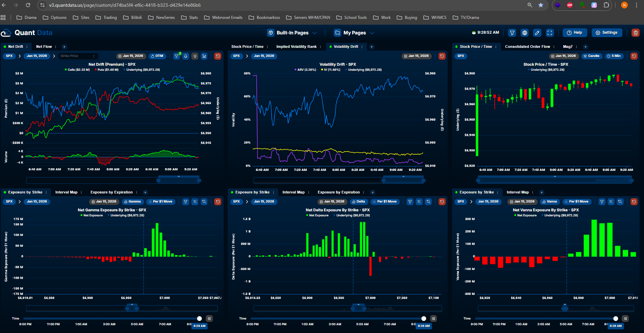The image size is (644, 333).
Task: Click the alert bell icon in Net Drift panel
Action: tap(186, 56)
